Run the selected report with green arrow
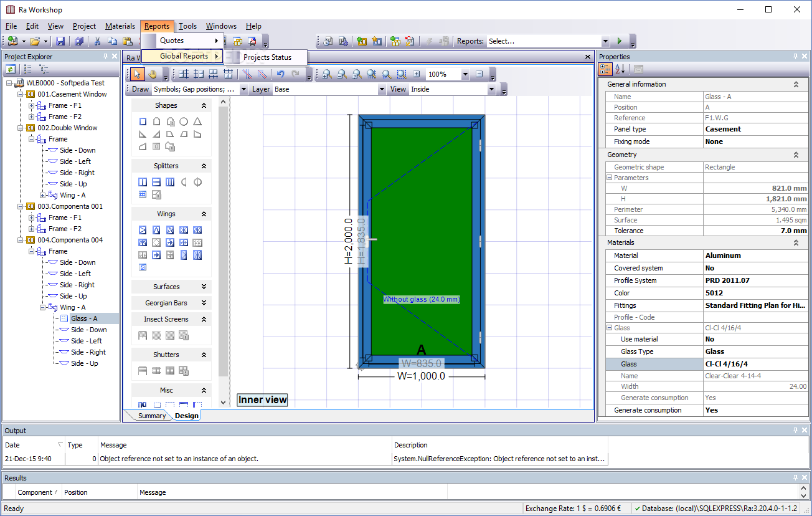 click(x=619, y=41)
